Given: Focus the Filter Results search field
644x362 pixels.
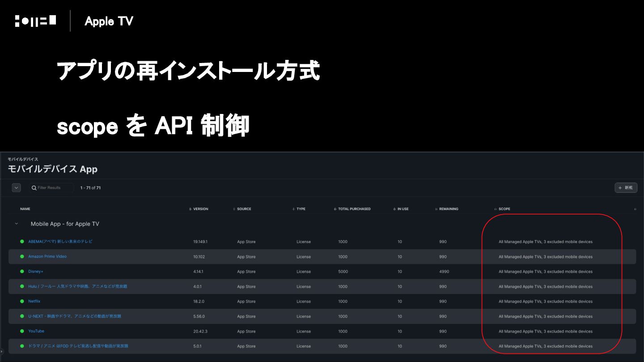Looking at the screenshot, I should 52,188.
